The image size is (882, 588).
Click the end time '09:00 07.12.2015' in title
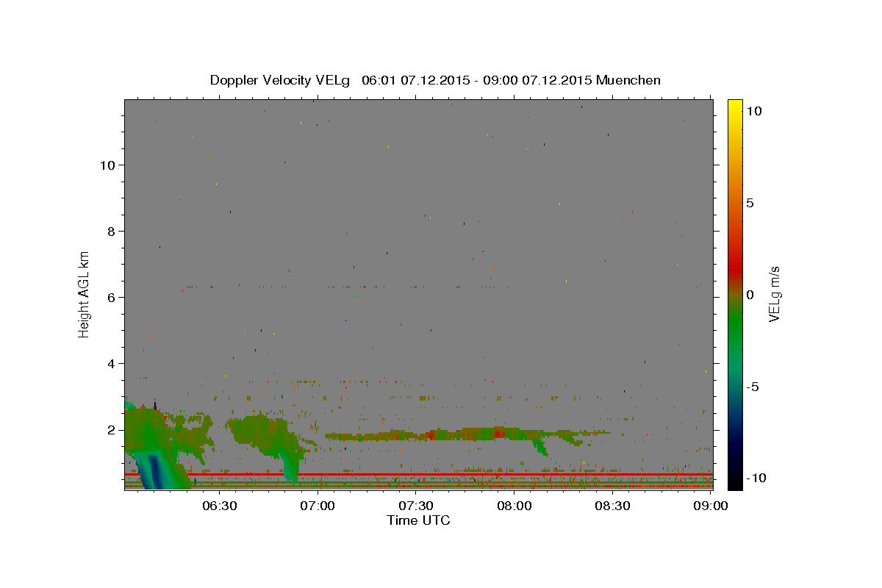pyautogui.click(x=536, y=80)
